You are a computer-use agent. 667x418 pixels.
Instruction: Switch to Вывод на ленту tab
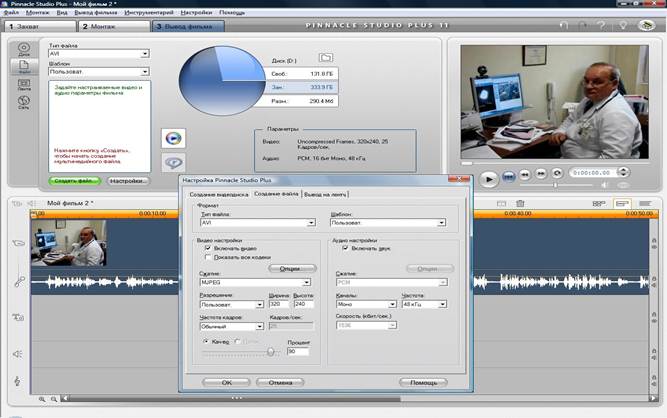[325, 194]
